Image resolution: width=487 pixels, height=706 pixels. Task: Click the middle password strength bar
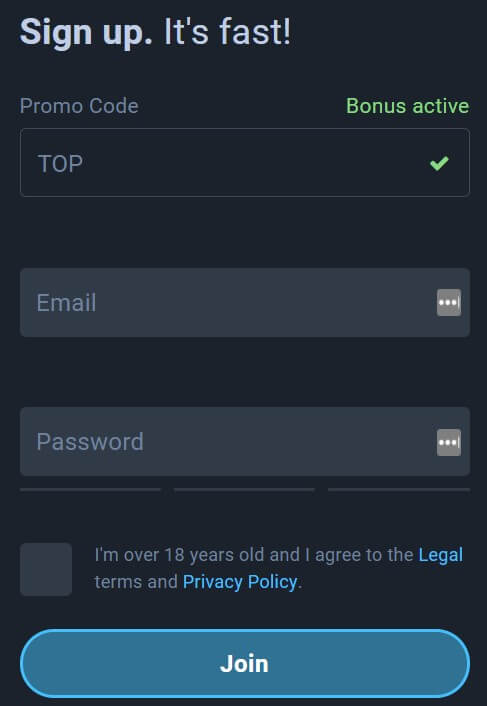coord(244,489)
